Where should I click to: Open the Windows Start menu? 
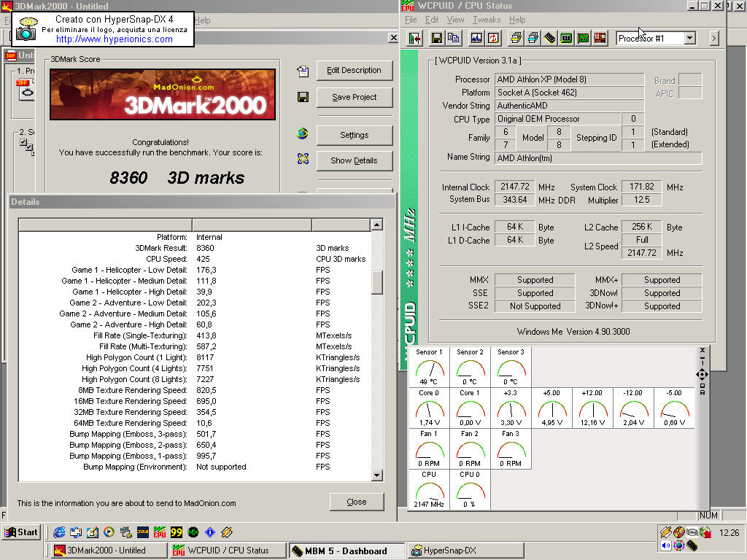coord(21,532)
